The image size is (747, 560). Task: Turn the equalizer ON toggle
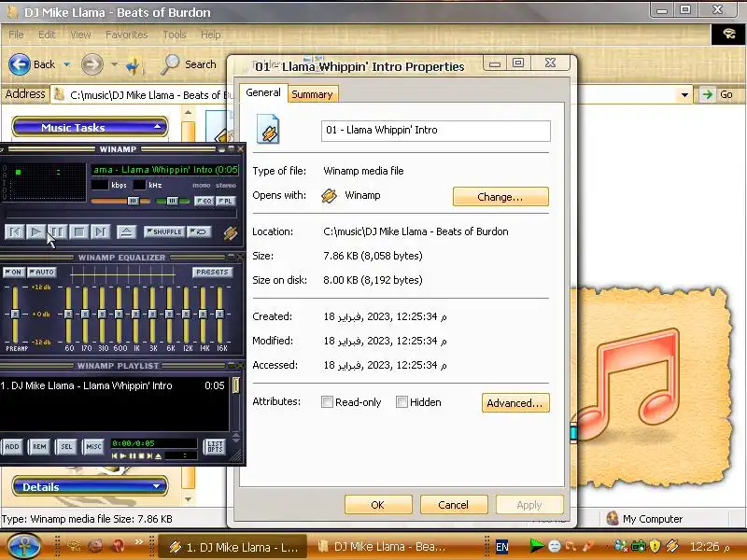[x=14, y=272]
